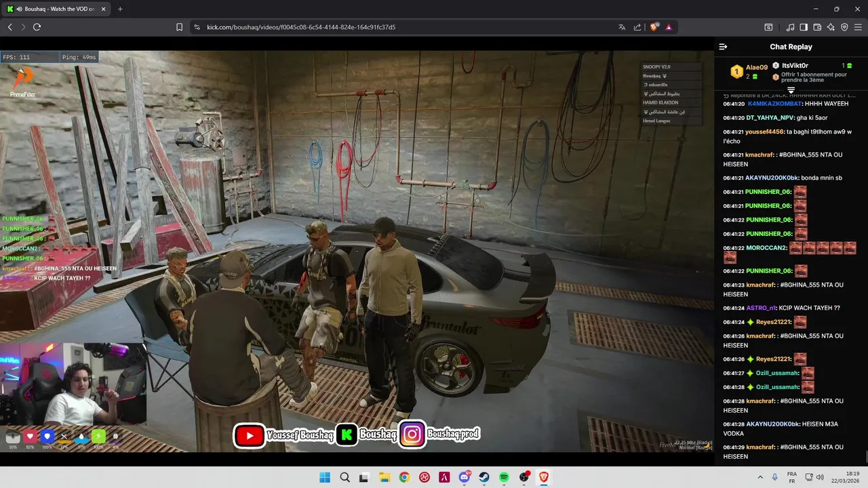Bookmark this page icon in address bar

click(179, 27)
